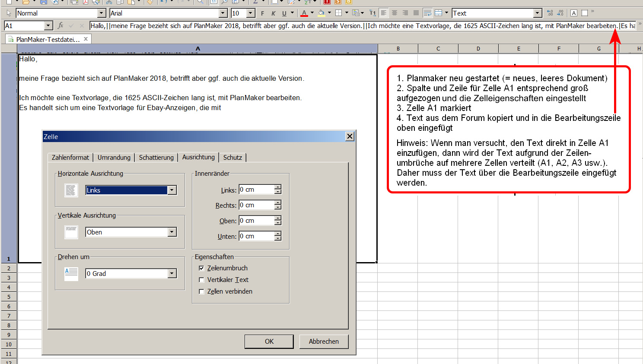Click the decrease decimal places icon

[x=550, y=13]
